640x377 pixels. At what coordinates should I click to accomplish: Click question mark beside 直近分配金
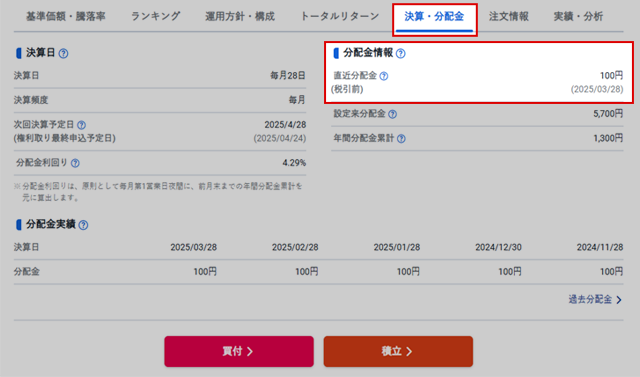pyautogui.click(x=384, y=76)
